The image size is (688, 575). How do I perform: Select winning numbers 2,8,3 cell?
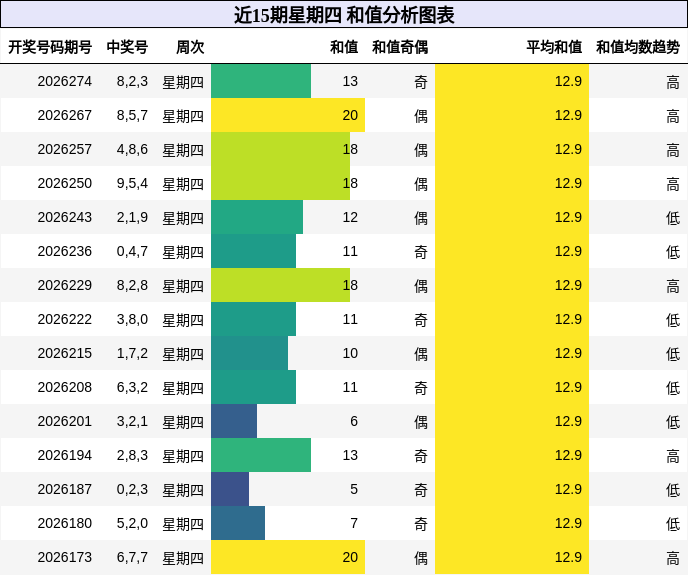pos(132,455)
